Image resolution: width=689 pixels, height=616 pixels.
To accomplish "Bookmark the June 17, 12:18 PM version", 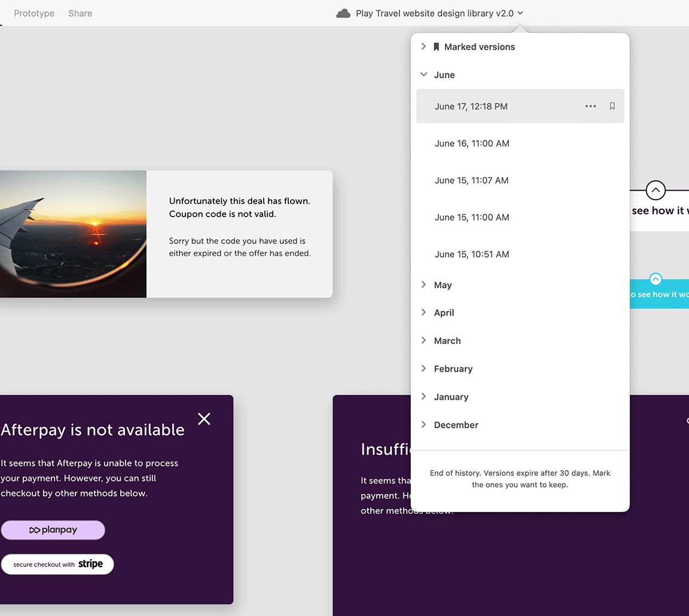I will 612,106.
